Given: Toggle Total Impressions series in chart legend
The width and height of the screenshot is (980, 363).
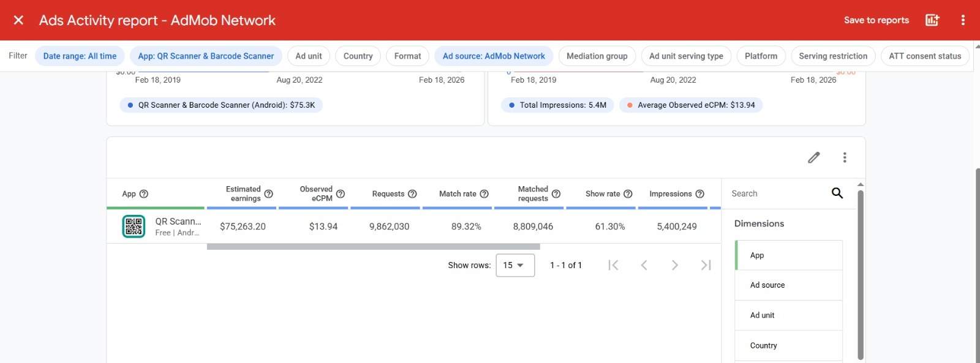Looking at the screenshot, I should click(557, 105).
